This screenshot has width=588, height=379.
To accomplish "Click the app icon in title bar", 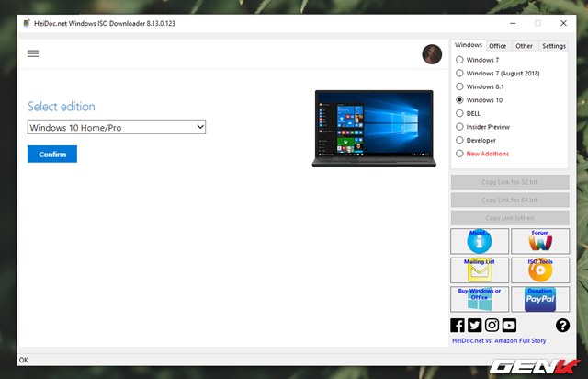I will [27, 23].
